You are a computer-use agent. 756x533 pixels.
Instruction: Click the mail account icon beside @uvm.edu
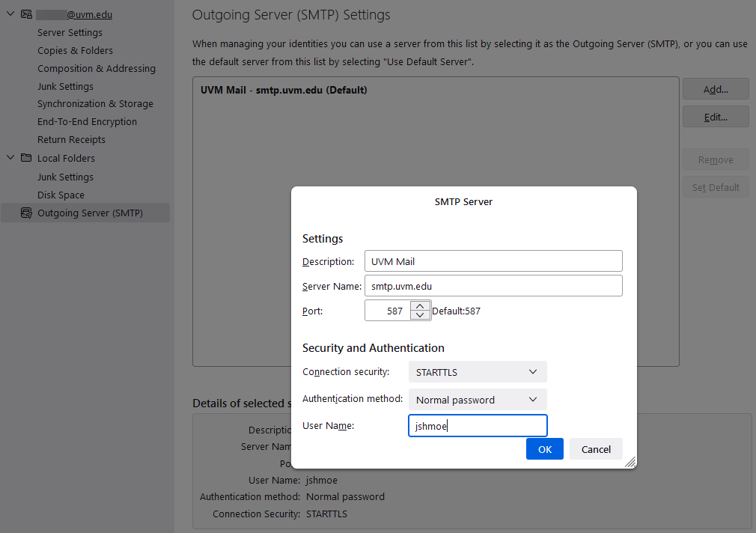[x=26, y=14]
